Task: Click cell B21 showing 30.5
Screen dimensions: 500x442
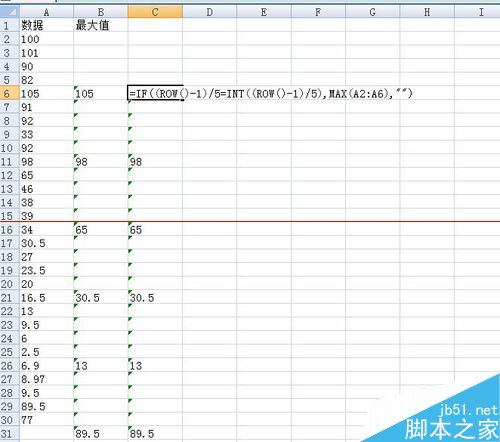Action: 101,297
